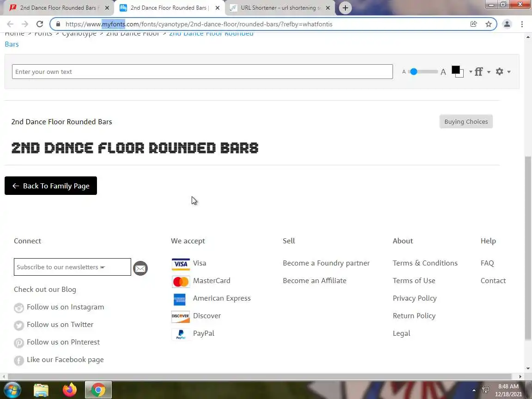Adjust font size slider handle
Viewport: 532px width, 399px height.
pyautogui.click(x=414, y=72)
